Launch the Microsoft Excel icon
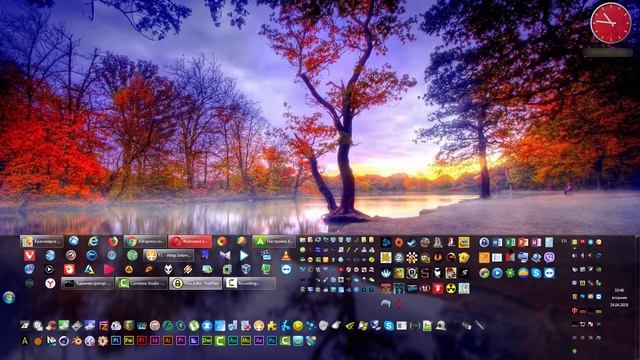This screenshot has height=360, width=640. [x=510, y=242]
